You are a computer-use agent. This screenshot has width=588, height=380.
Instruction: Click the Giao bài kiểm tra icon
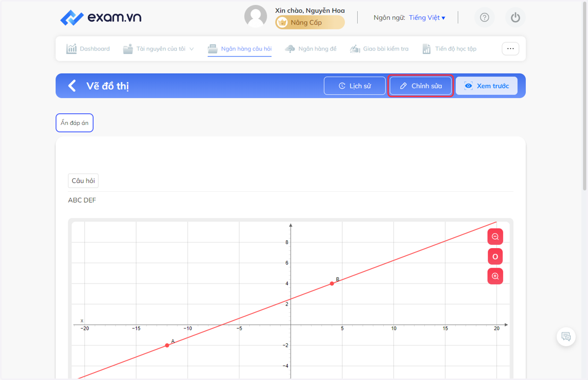pyautogui.click(x=355, y=49)
